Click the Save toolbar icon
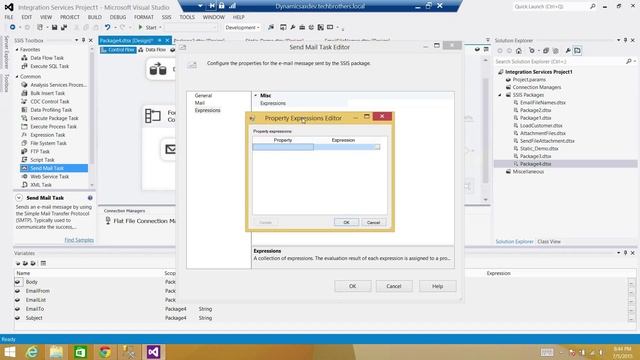The image size is (640, 360). click(x=54, y=27)
